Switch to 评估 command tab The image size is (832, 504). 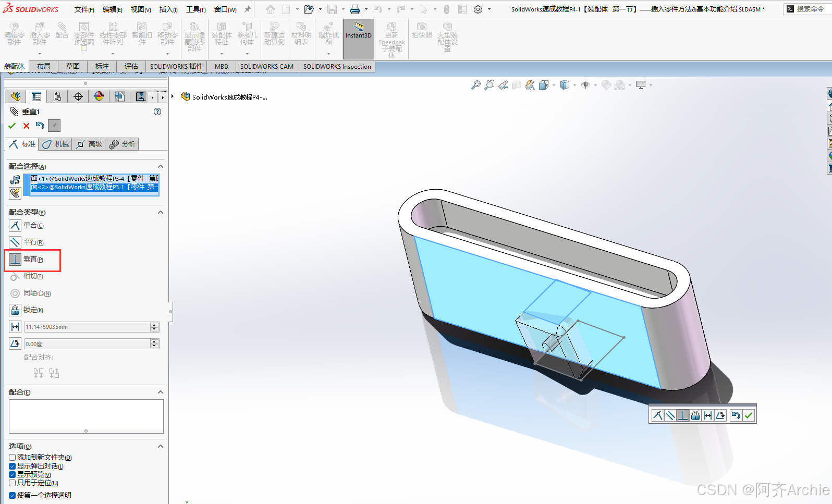131,66
